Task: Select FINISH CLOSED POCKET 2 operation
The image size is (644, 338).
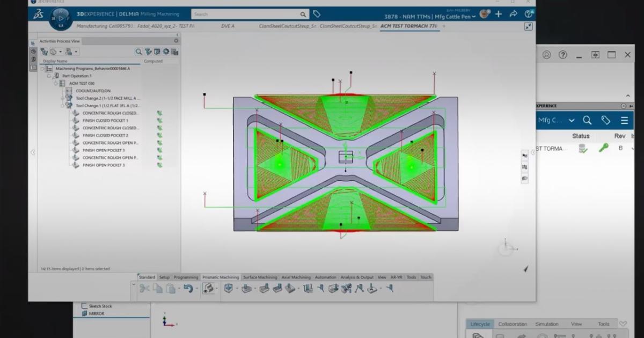Action: [x=105, y=136]
